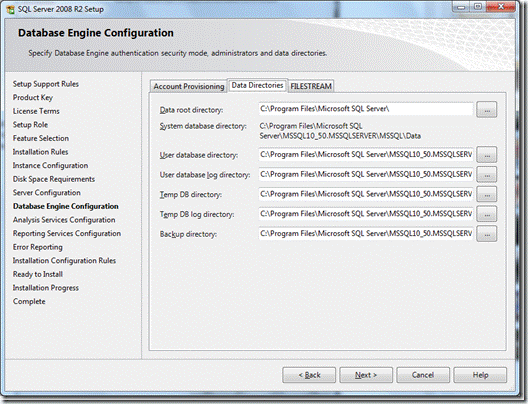Click the Data root directory input field
528x404 pixels.
pos(366,109)
